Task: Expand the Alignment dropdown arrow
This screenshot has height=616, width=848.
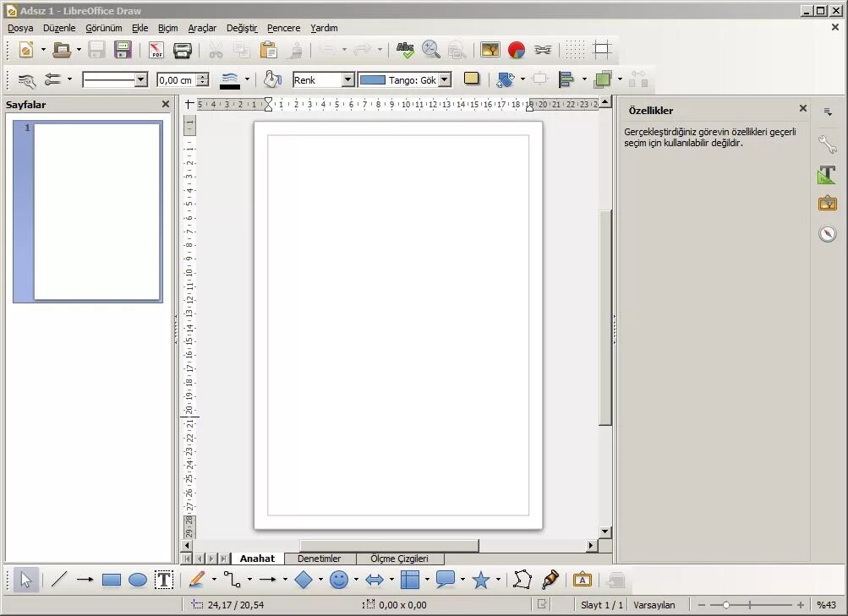Action: tap(584, 79)
